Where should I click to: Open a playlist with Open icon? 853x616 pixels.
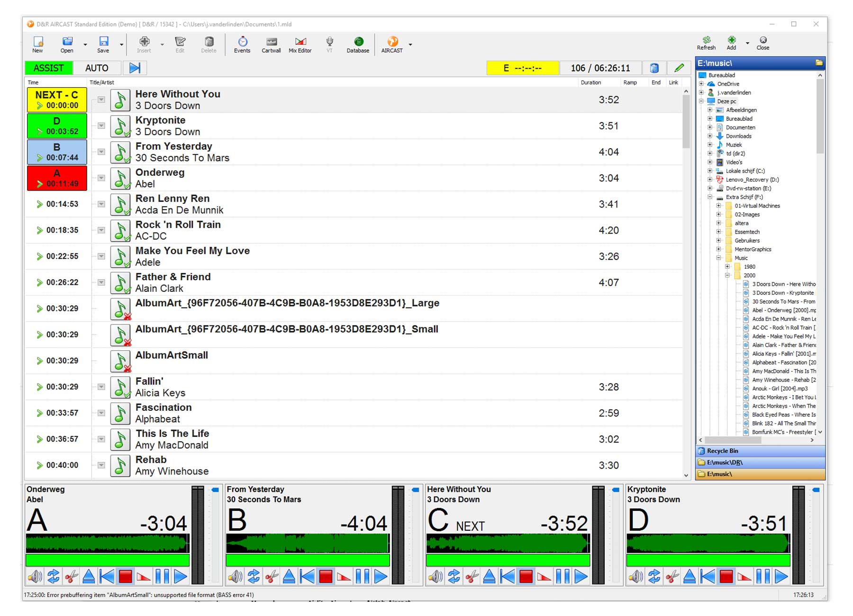pos(67,45)
